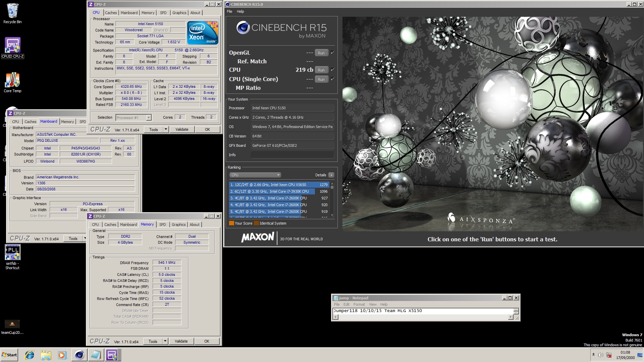
Task: Switch to Notepad via taskbar icon
Action: coord(96,355)
